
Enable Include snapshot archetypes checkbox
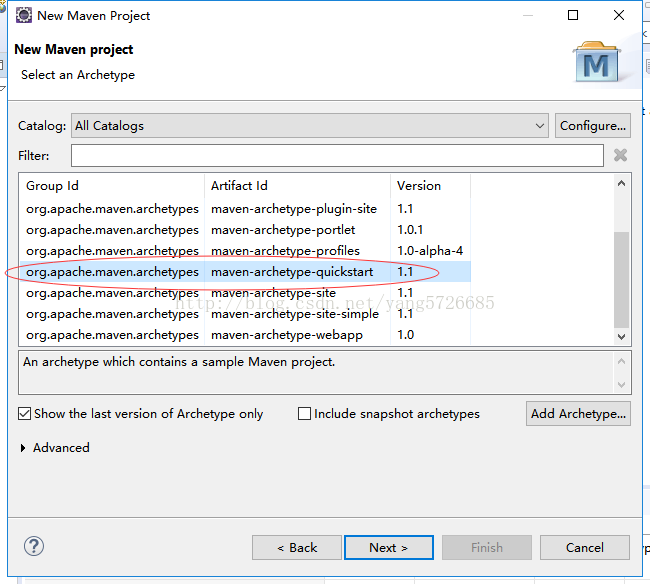pos(304,414)
